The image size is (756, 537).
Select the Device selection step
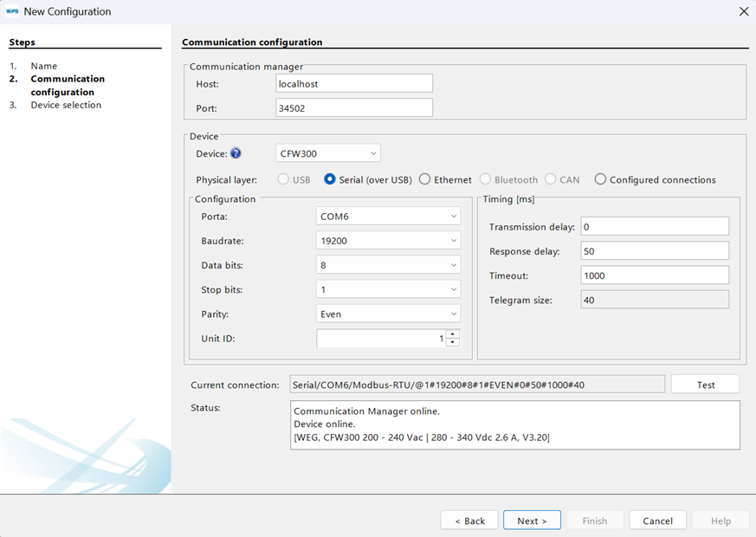click(65, 104)
